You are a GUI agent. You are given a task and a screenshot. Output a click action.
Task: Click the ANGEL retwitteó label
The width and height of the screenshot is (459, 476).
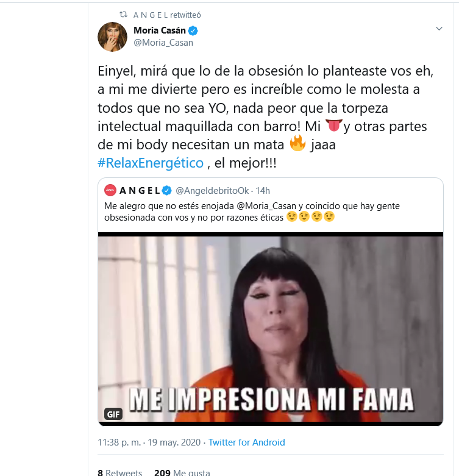pyautogui.click(x=167, y=15)
